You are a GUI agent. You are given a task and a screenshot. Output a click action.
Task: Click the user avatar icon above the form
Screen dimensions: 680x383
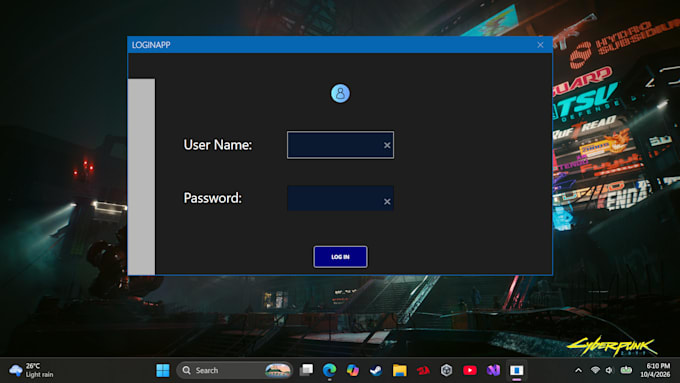pos(340,93)
